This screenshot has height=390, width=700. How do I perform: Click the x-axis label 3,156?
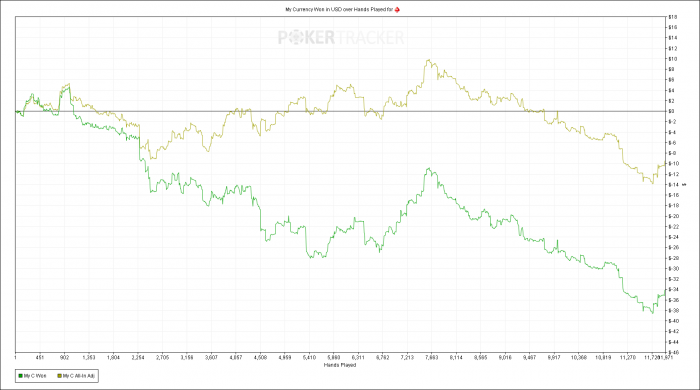[187, 357]
